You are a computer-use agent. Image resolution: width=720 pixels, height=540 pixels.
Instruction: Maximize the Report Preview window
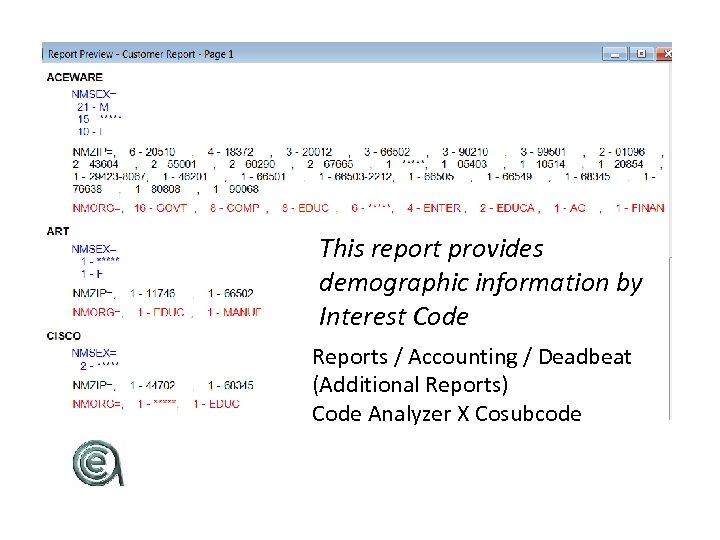click(641, 54)
